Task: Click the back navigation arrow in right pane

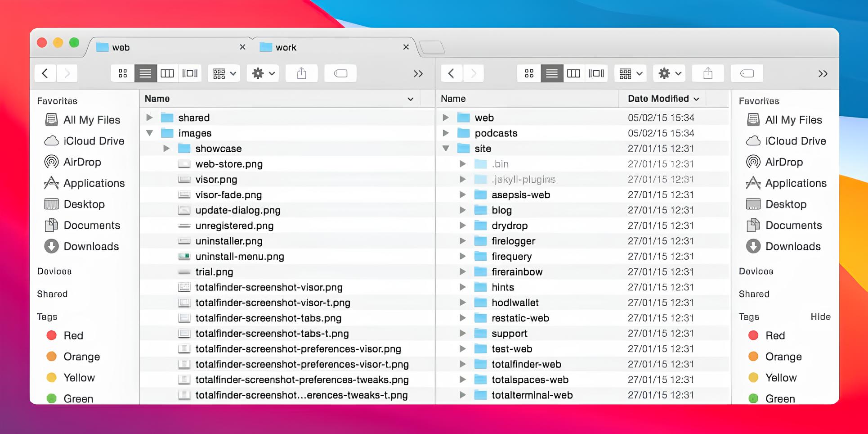Action: pos(451,73)
